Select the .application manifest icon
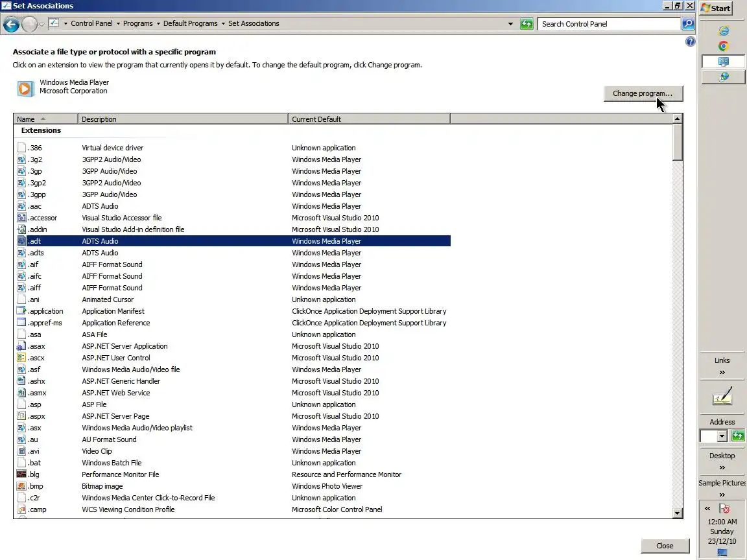Image resolution: width=747 pixels, height=560 pixels. (21, 311)
